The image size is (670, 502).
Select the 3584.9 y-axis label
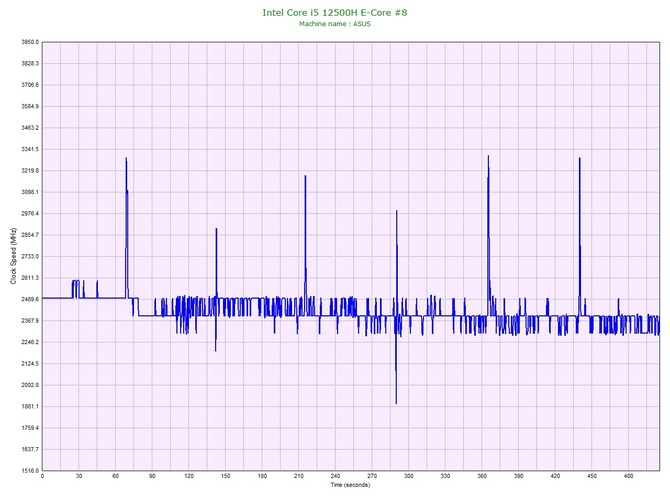[x=30, y=106]
